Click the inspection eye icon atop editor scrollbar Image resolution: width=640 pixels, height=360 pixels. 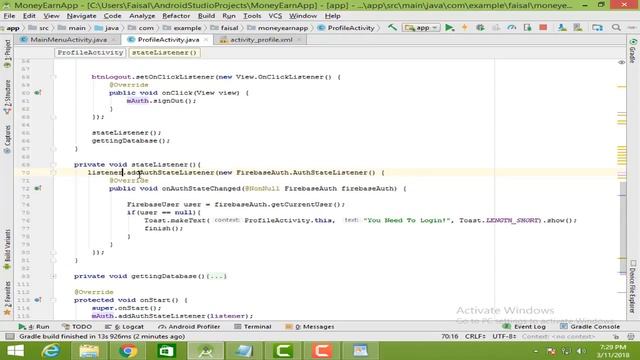coord(621,62)
